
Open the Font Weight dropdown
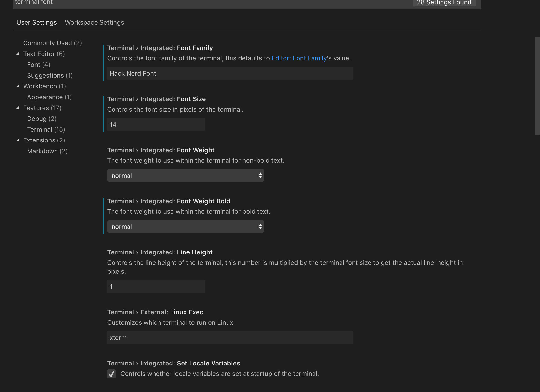[x=185, y=175]
